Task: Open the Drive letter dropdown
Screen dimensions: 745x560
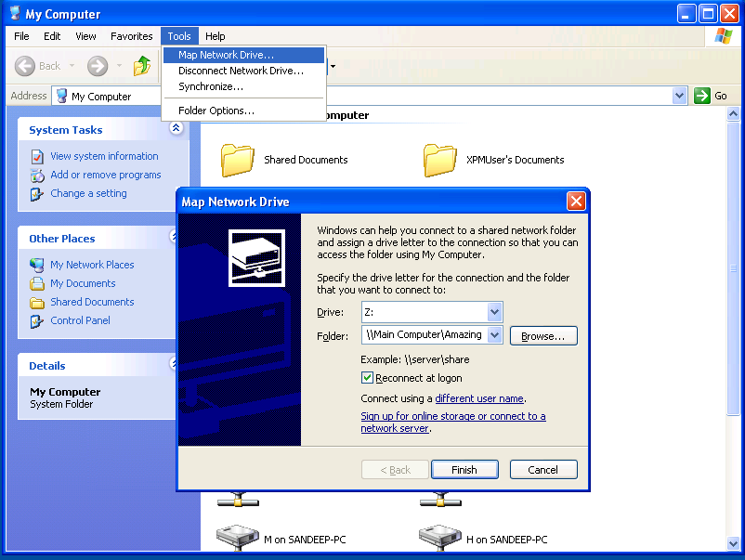Action: pos(494,312)
